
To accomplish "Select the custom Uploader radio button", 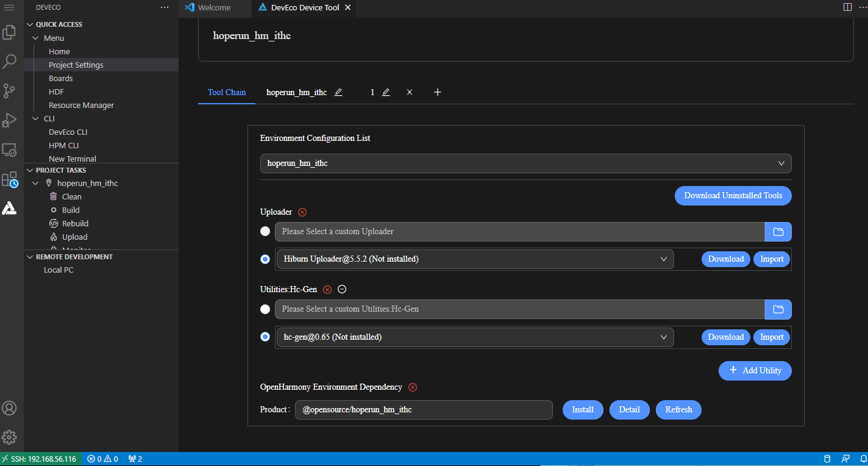I will (x=265, y=232).
